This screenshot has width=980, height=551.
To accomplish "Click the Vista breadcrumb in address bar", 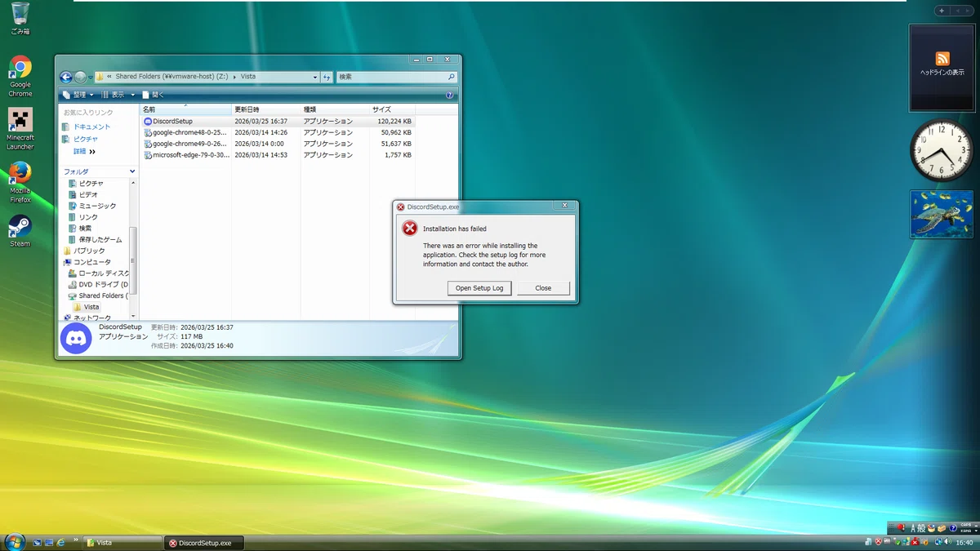I will 247,77.
